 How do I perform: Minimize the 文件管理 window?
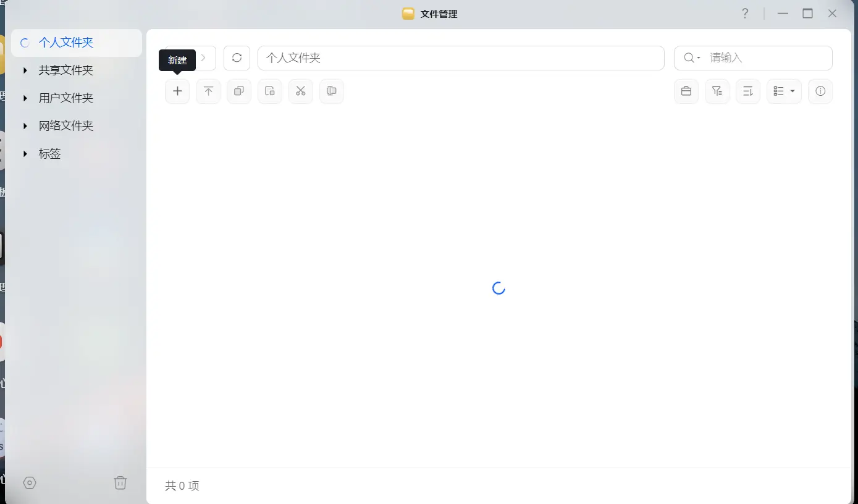pyautogui.click(x=783, y=14)
